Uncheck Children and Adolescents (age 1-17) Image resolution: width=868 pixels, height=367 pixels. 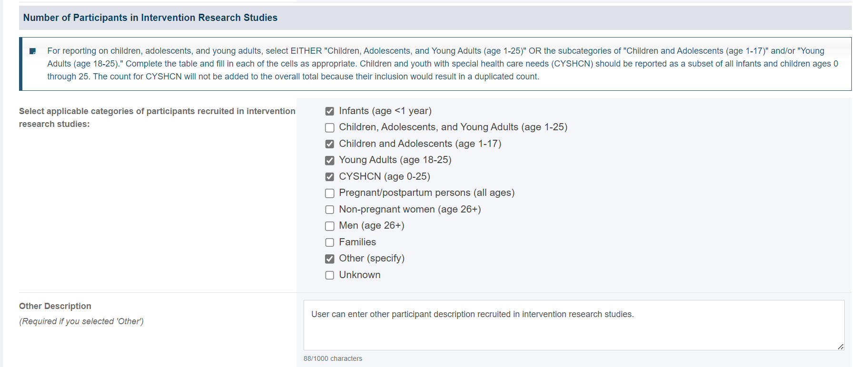click(x=329, y=144)
